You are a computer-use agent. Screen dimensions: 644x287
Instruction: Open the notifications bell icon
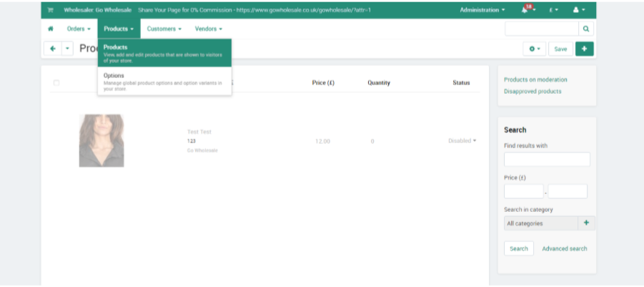coord(525,10)
